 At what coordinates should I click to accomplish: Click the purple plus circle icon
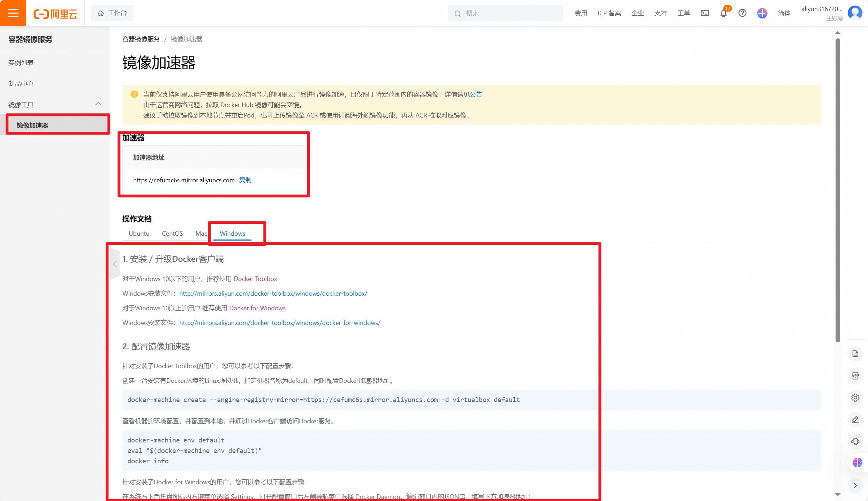(x=762, y=13)
